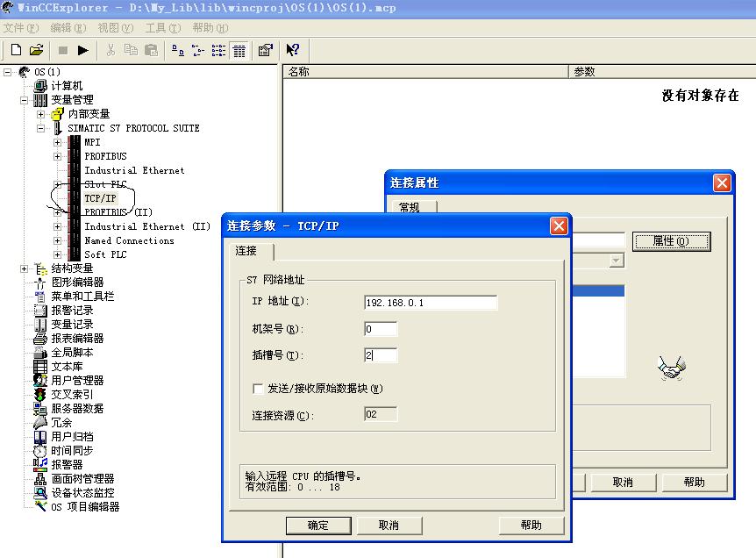Viewport: 756px width, 558px height.
Task: Open the 帮助(H) menu
Action: [x=210, y=28]
